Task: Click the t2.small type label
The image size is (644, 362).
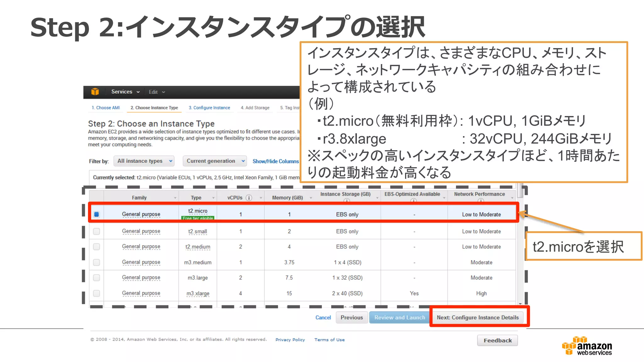Action: click(x=197, y=232)
